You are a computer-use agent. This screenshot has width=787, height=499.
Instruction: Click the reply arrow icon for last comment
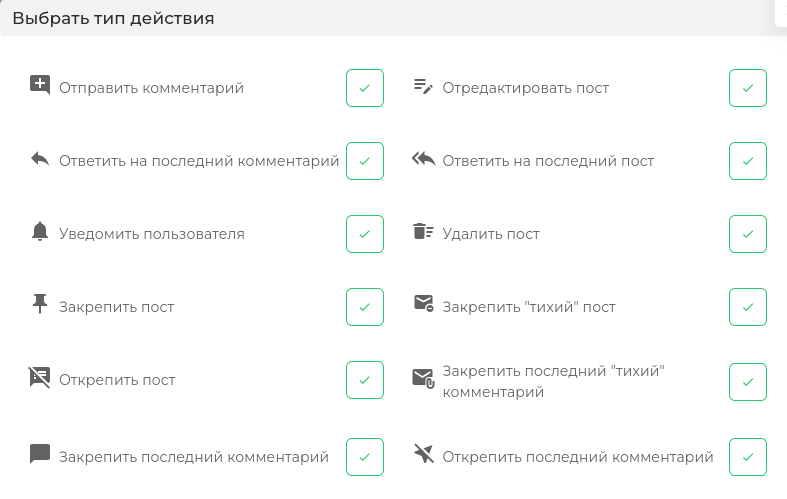pos(40,159)
